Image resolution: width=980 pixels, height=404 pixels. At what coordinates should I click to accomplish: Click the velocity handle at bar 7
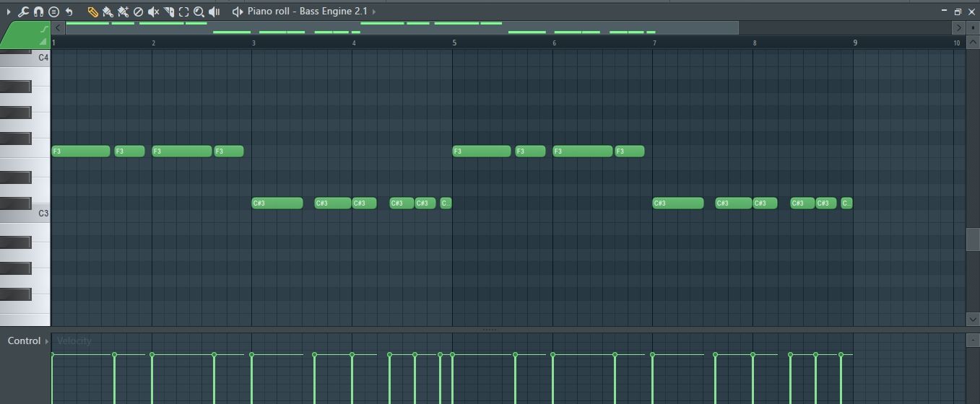[x=652, y=354]
